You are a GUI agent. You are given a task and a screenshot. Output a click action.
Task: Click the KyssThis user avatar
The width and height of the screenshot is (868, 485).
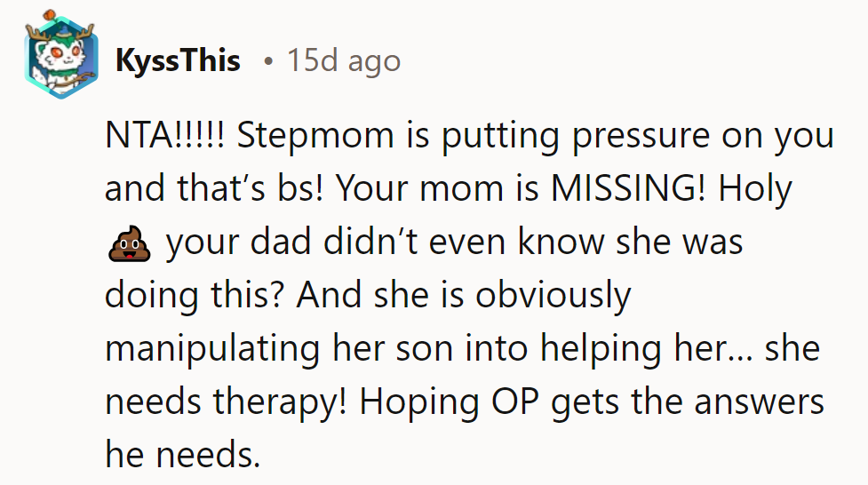point(58,58)
